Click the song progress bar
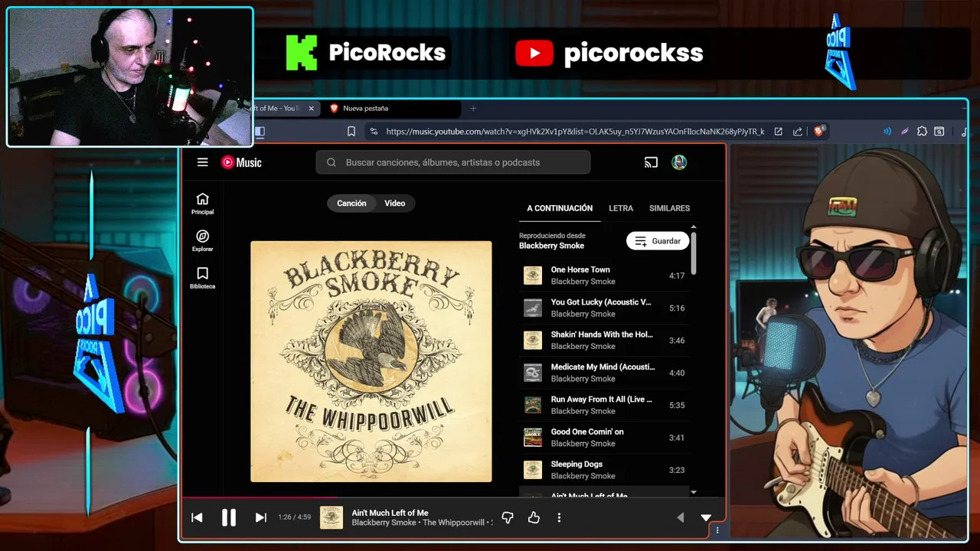Screen dimensions: 980x551 452,497
